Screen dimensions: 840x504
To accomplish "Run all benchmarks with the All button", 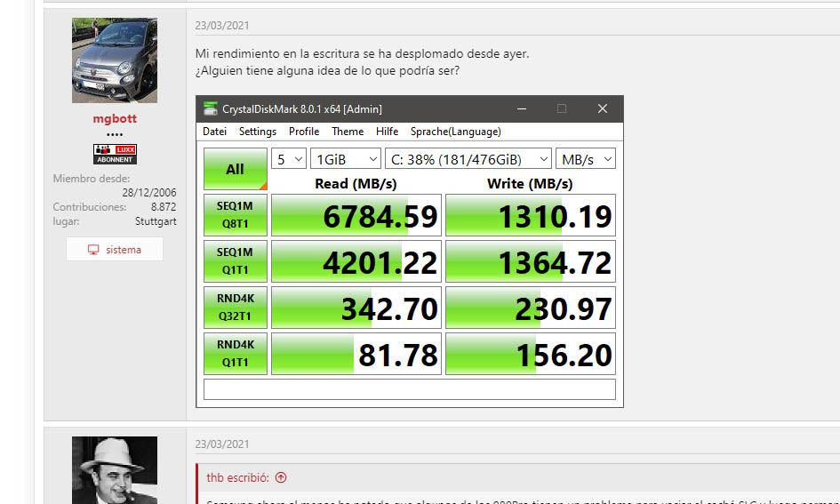I will 236,169.
